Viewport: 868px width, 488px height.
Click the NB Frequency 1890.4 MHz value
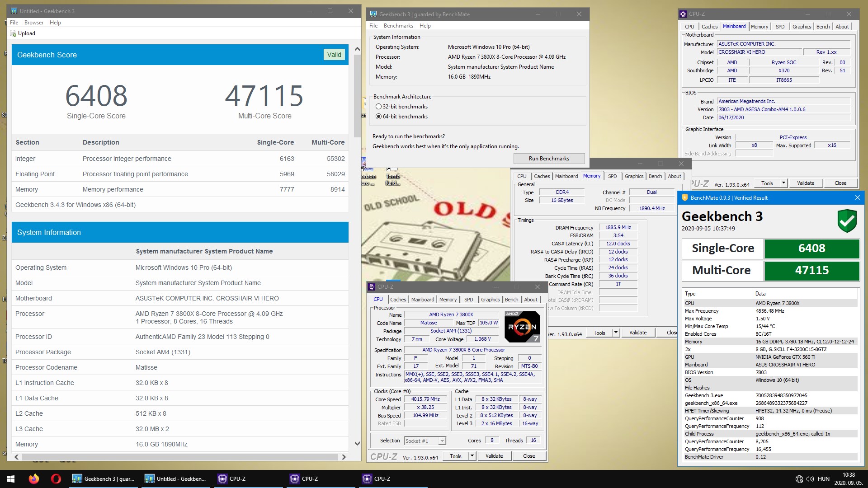click(652, 208)
